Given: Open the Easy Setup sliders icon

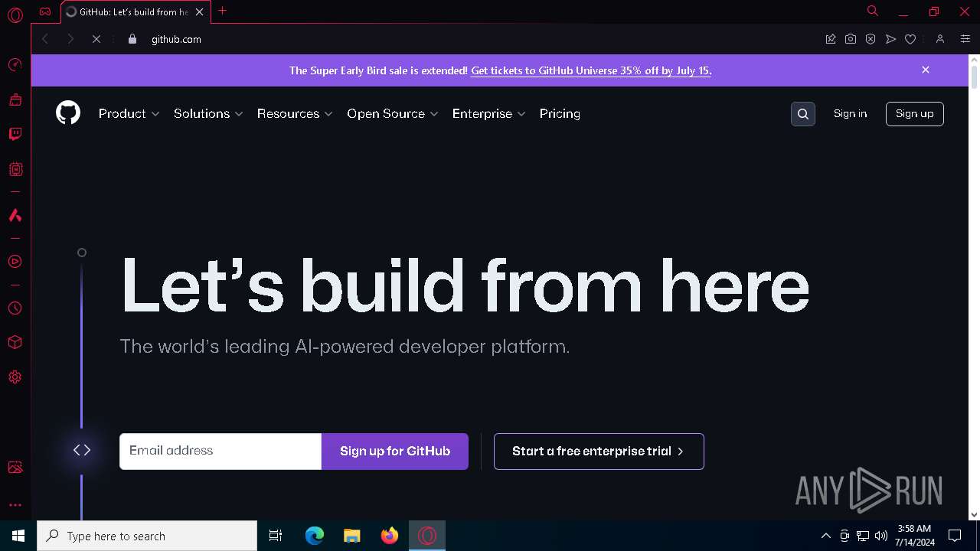Looking at the screenshot, I should coord(965,39).
